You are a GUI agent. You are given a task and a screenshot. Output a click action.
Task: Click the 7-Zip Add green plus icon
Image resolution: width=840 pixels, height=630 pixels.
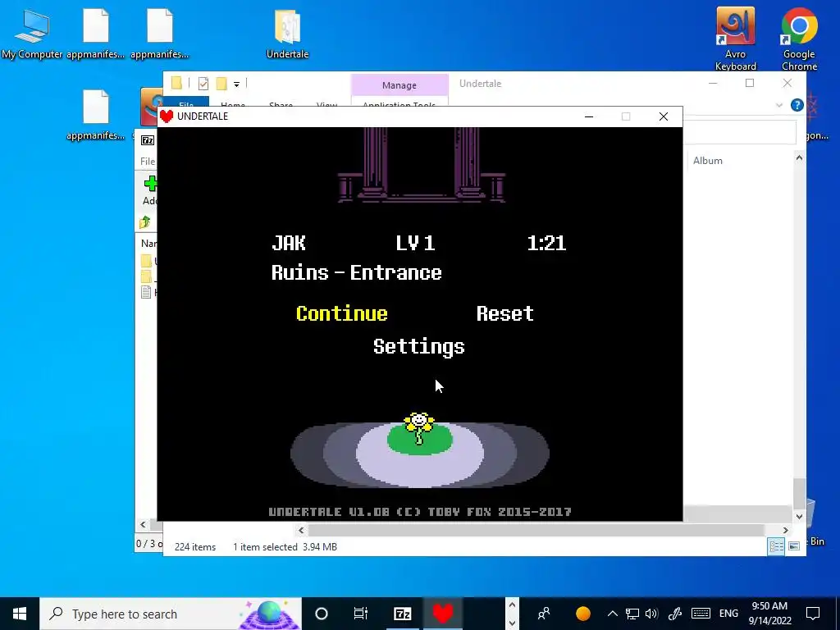151,184
